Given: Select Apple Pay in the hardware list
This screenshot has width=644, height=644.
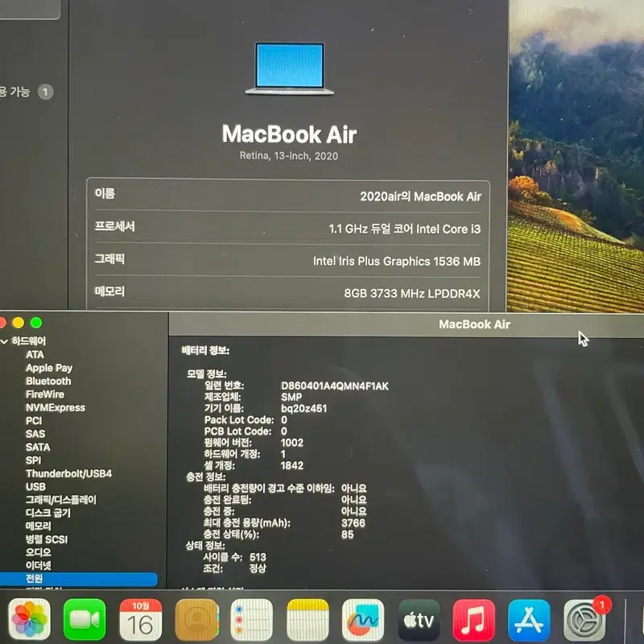Looking at the screenshot, I should click(x=49, y=368).
